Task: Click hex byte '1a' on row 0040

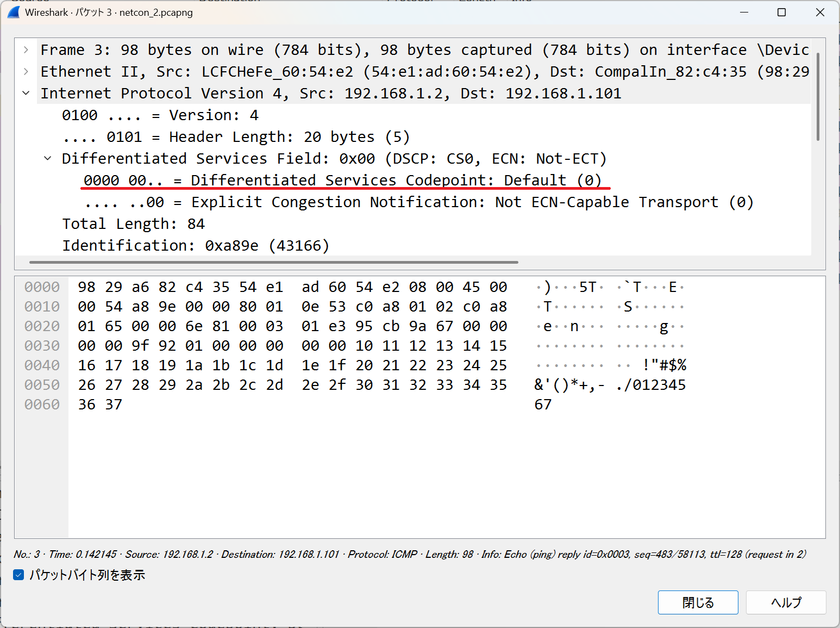Action: click(194, 365)
